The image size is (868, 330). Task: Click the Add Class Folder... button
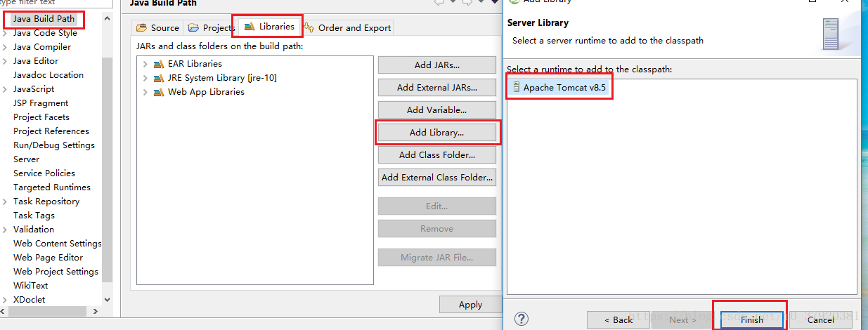pyautogui.click(x=436, y=155)
